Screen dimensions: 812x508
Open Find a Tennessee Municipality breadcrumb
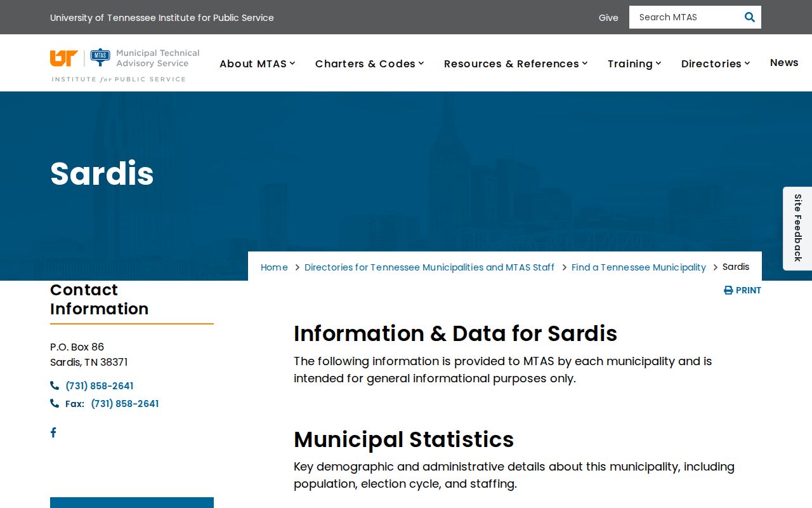639,267
